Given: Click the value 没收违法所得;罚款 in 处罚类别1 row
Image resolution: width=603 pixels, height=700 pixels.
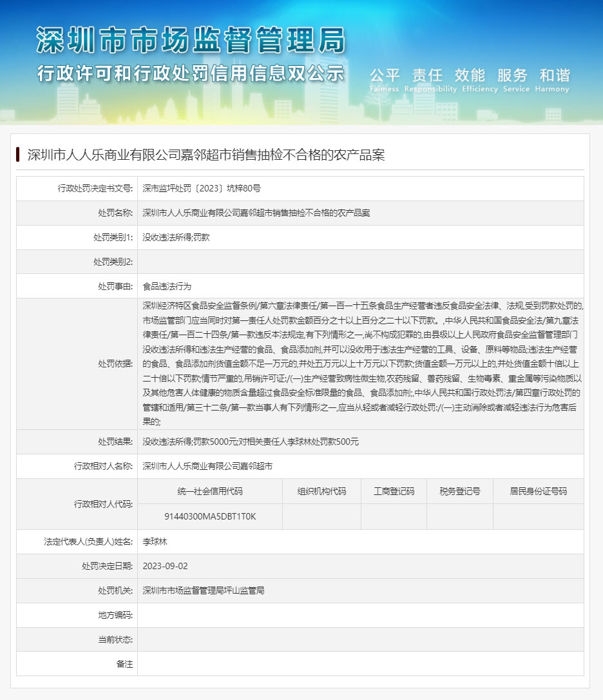Looking at the screenshot, I should 176,237.
